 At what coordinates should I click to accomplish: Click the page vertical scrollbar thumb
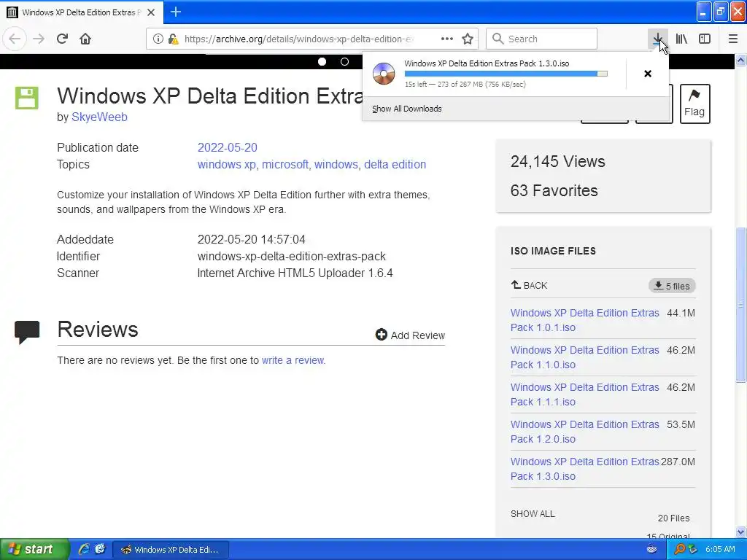(740, 305)
